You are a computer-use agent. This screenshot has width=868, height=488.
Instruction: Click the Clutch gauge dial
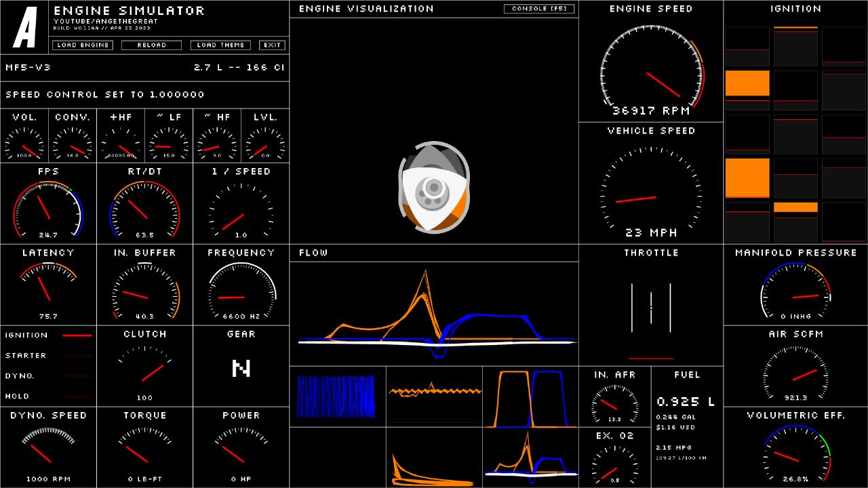coord(145,370)
